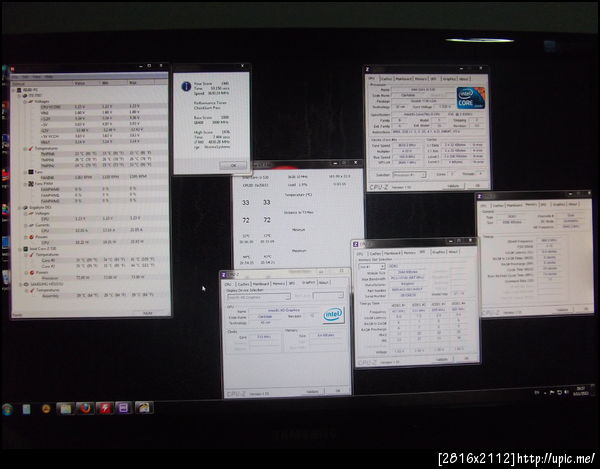Viewport: 600px width, 469px height.
Task: Click the Value column header in HWMonitor
Action: [x=86, y=83]
